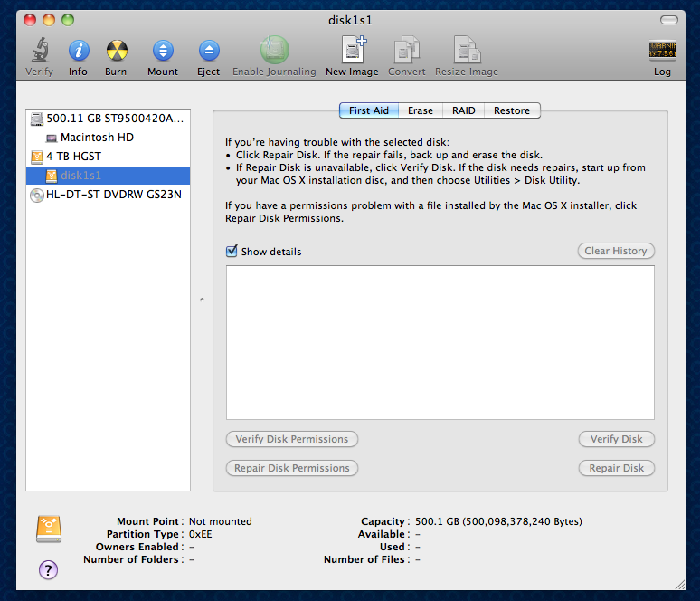Click the Convert toolbar icon

(x=407, y=50)
